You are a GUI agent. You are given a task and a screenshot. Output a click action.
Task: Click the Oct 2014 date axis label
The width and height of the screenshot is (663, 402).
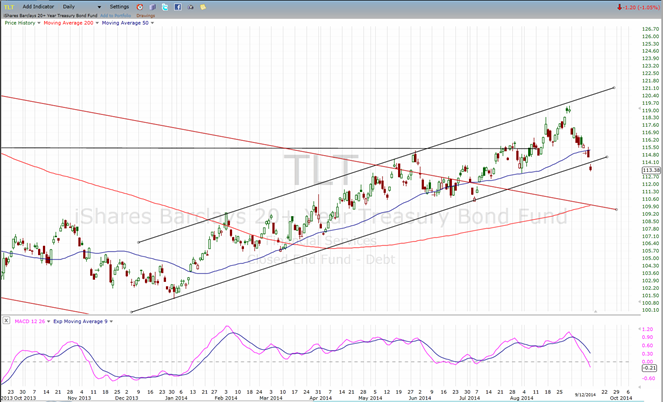click(621, 398)
